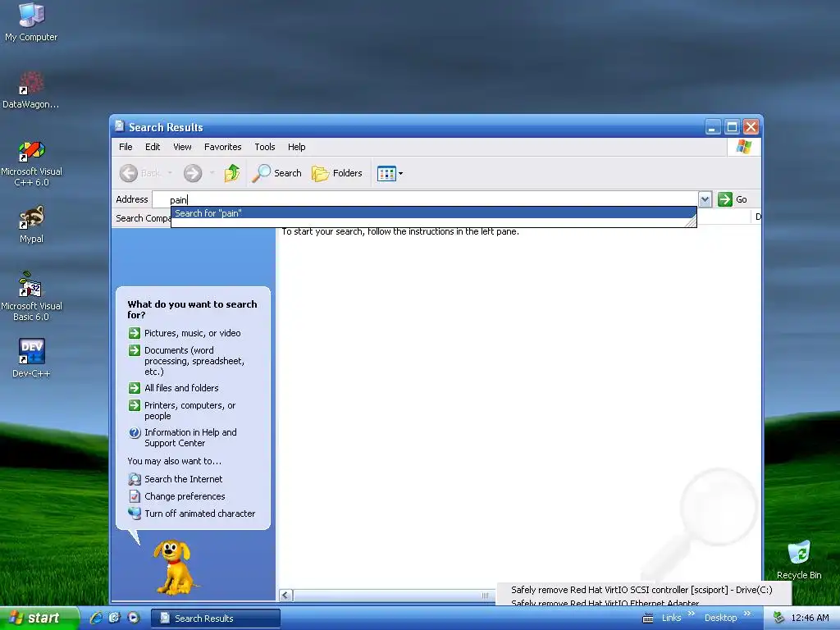The height and width of the screenshot is (630, 840).
Task: Click the taskbar keyboard icon
Action: [648, 619]
